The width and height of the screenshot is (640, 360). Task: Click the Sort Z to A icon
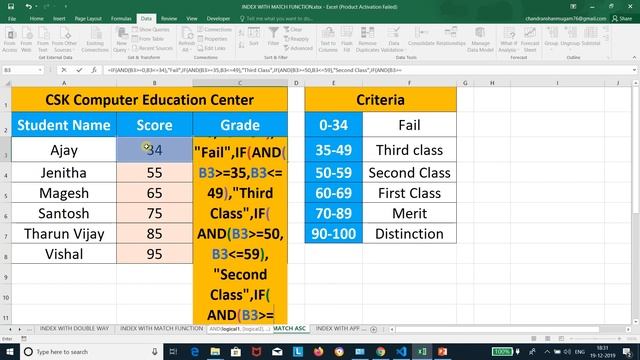pos(241,44)
